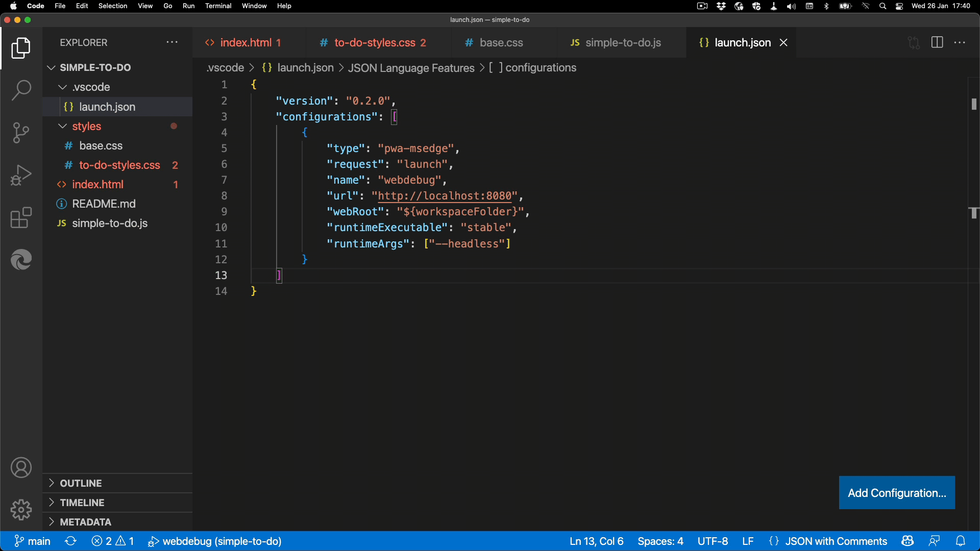Image resolution: width=980 pixels, height=551 pixels.
Task: Click Ln 13, Col 6 in status bar
Action: [x=596, y=541]
